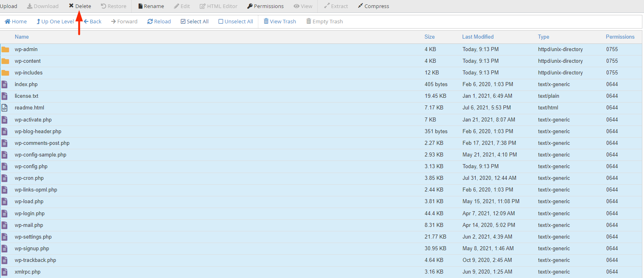Select the wp-content folder row
644x278 pixels.
tap(28, 61)
